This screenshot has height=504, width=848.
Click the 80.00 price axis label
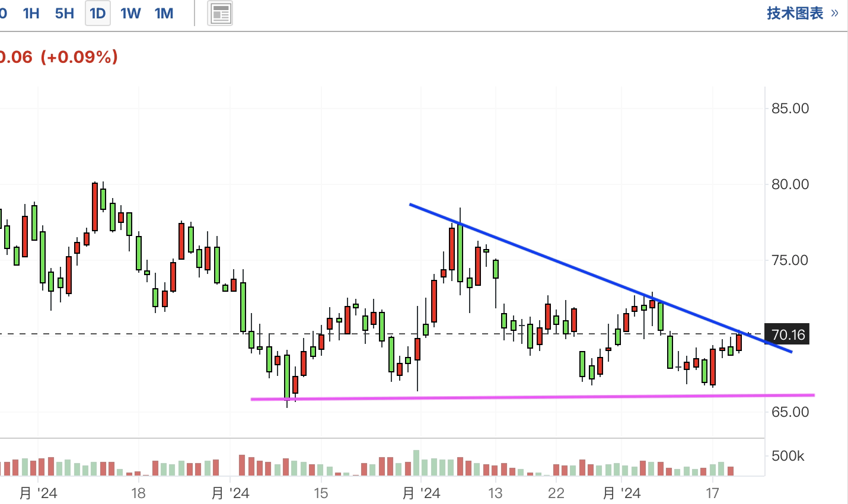(790, 184)
